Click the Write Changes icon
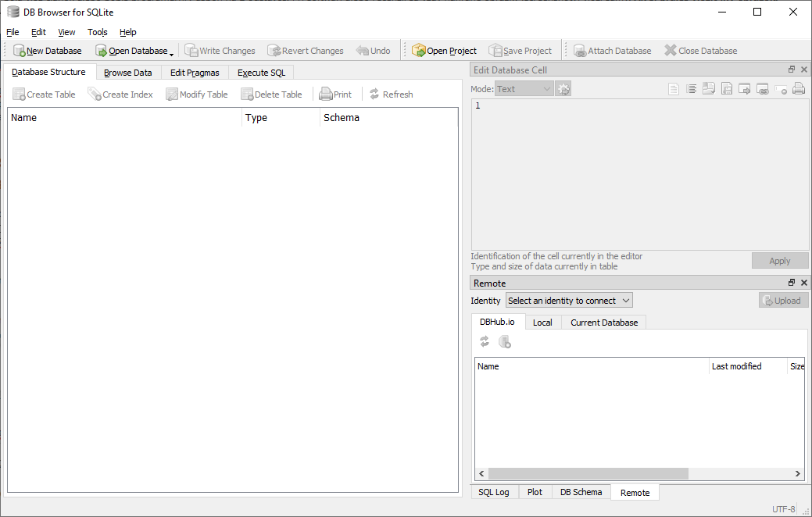This screenshot has height=517, width=812. (x=220, y=50)
